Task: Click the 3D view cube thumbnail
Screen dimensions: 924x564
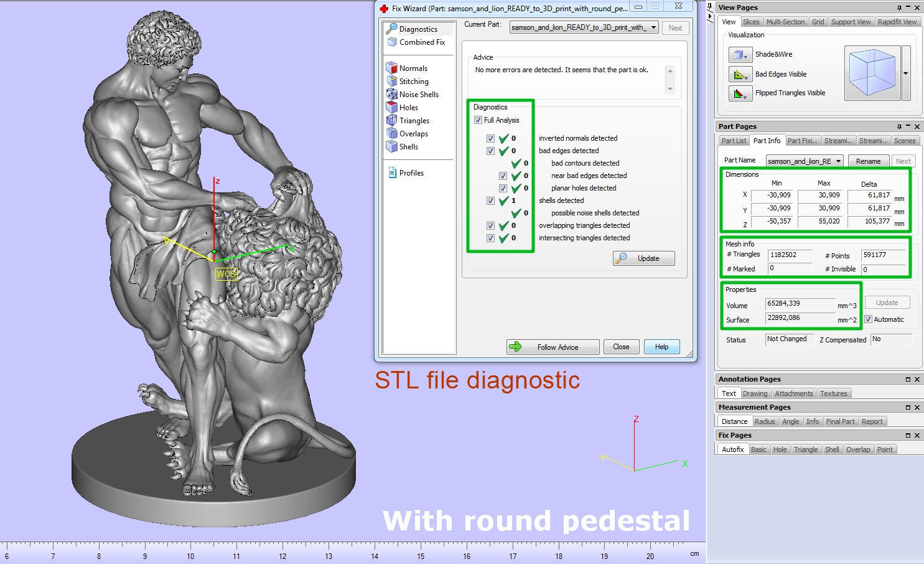Action: click(x=872, y=73)
